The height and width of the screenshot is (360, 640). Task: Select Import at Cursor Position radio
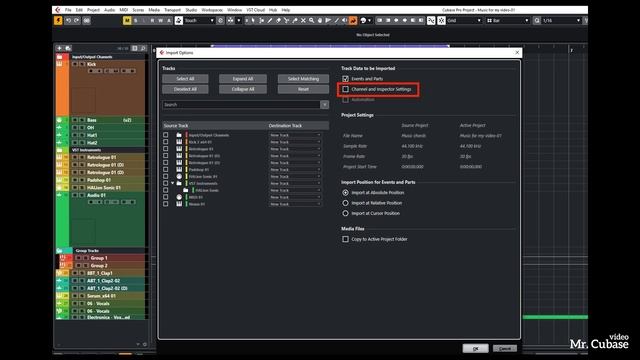click(345, 213)
